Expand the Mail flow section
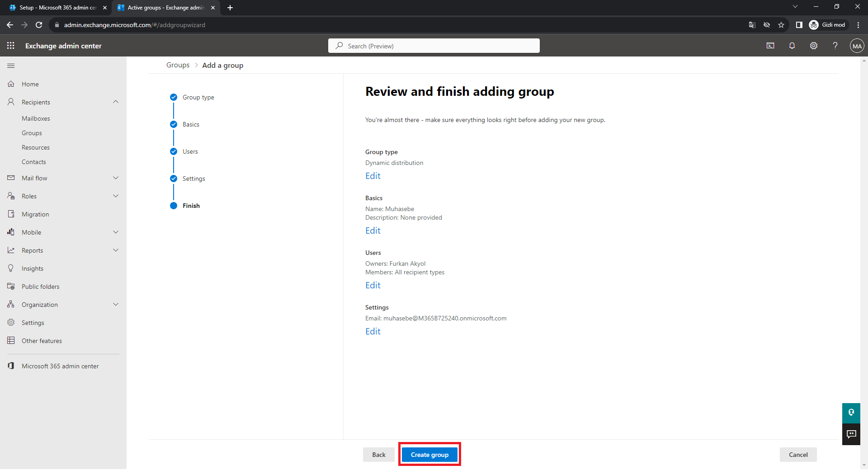 pyautogui.click(x=116, y=178)
